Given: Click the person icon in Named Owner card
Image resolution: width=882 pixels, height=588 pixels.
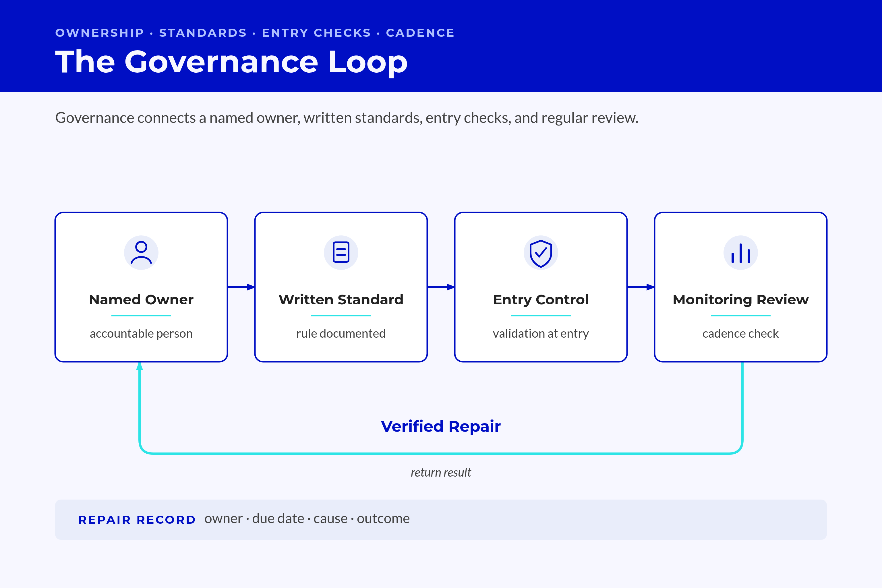Looking at the screenshot, I should click(141, 252).
